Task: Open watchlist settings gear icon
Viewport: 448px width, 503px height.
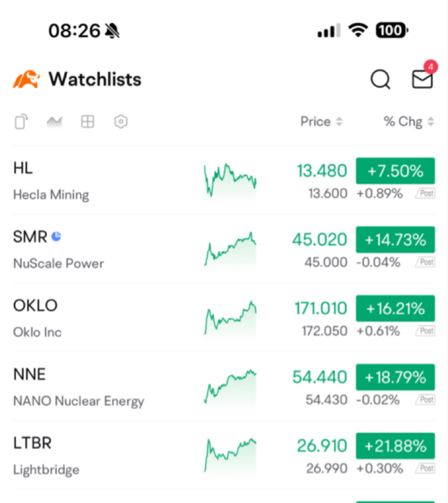Action: [x=121, y=122]
